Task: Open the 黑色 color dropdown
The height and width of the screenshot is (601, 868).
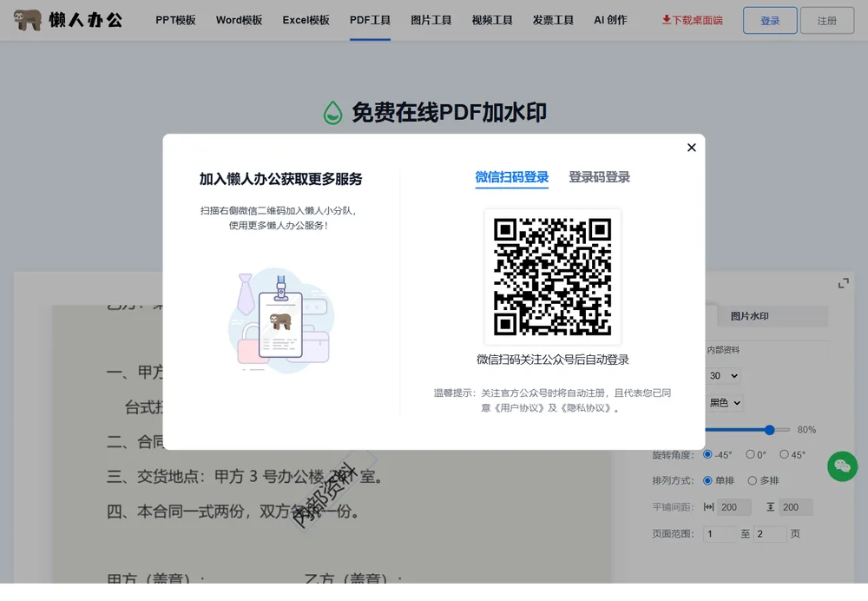Action: click(725, 403)
